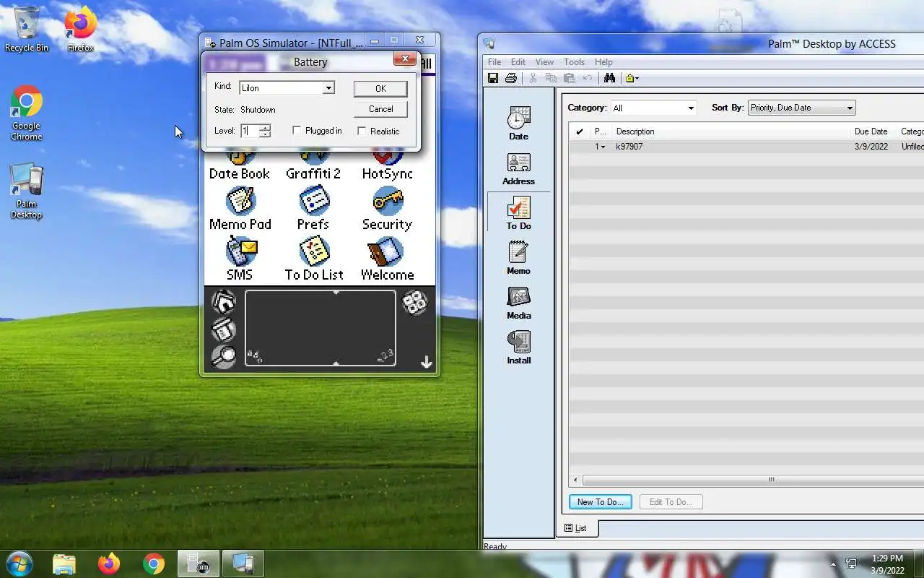Open the dropdown arrow beside the padlock icon

tap(637, 79)
